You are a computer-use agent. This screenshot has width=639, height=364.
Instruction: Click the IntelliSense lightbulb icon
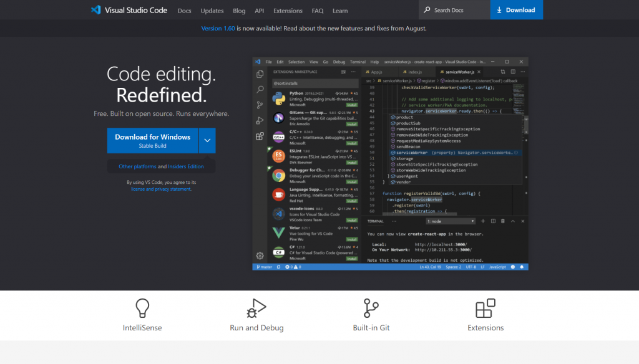pos(142,308)
